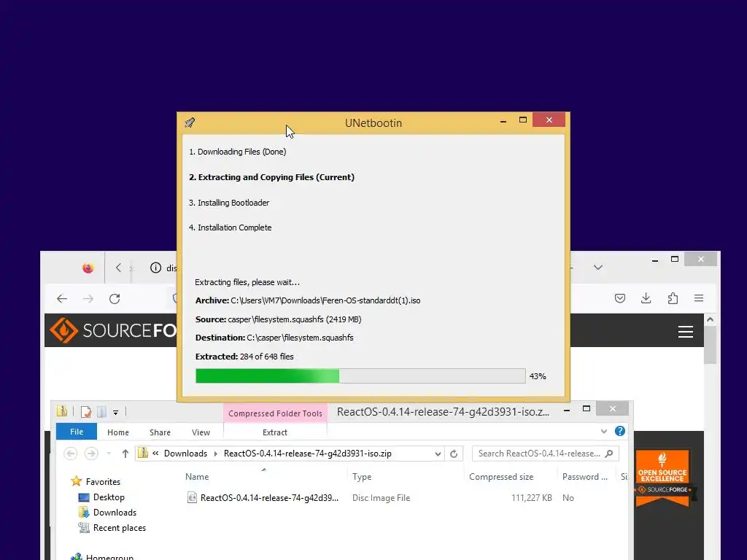This screenshot has height=560, width=747.
Task: Click '284 of 648 files' extracted text
Action: coord(267,357)
